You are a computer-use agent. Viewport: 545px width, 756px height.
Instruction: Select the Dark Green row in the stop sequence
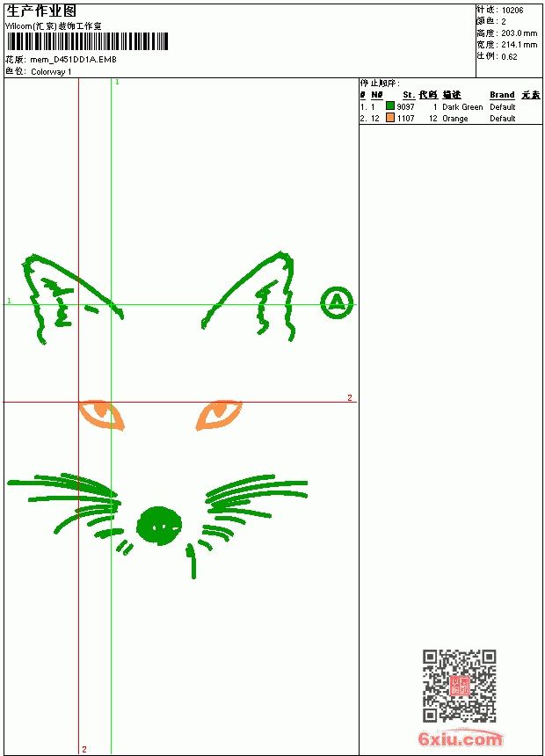(x=450, y=106)
